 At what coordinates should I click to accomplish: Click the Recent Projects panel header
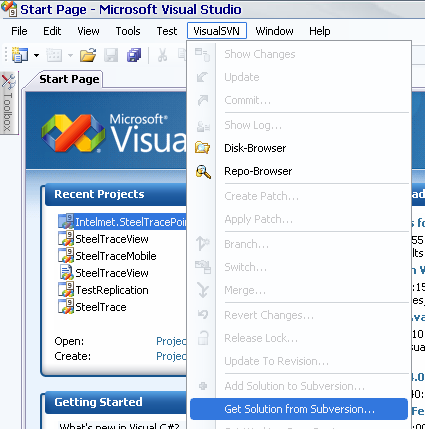click(115, 194)
